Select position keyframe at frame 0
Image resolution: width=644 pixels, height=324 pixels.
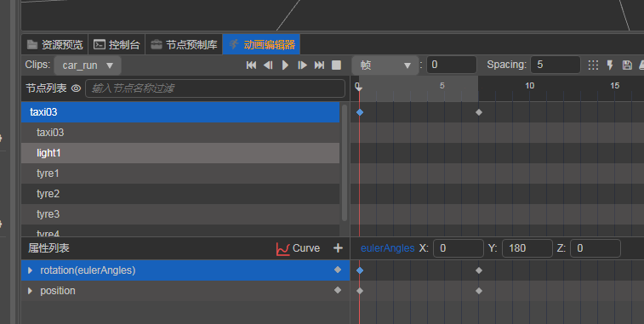(360, 291)
